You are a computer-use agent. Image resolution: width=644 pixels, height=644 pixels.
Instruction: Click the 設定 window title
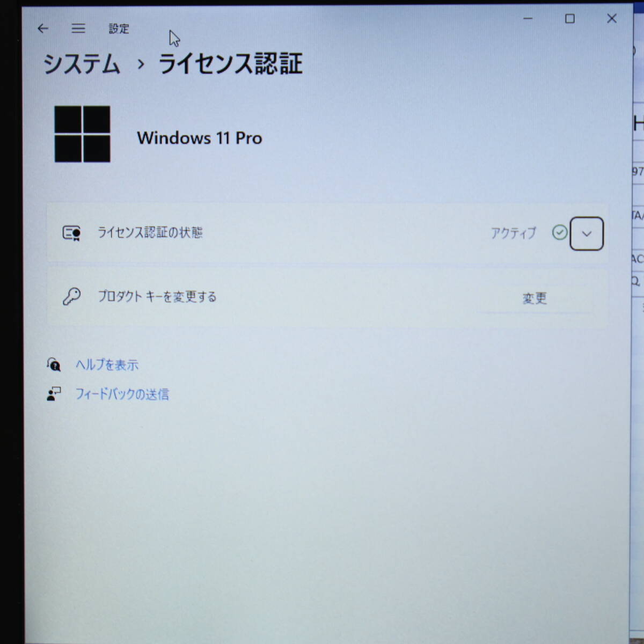(x=119, y=29)
